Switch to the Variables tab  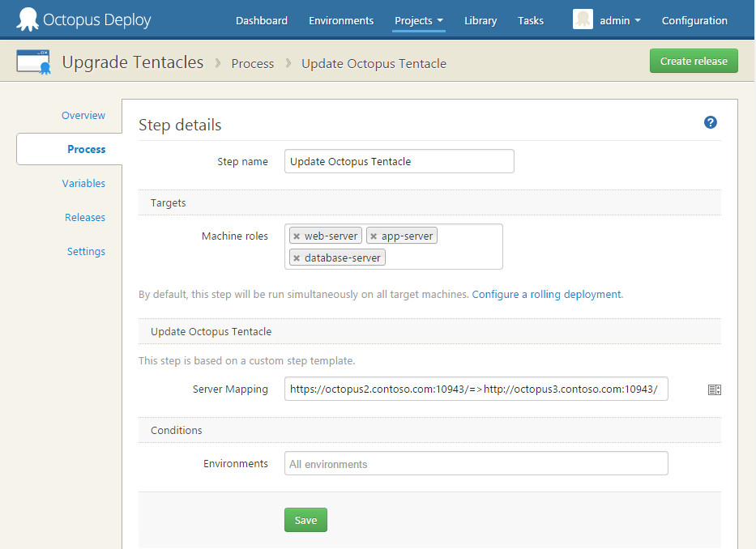83,184
